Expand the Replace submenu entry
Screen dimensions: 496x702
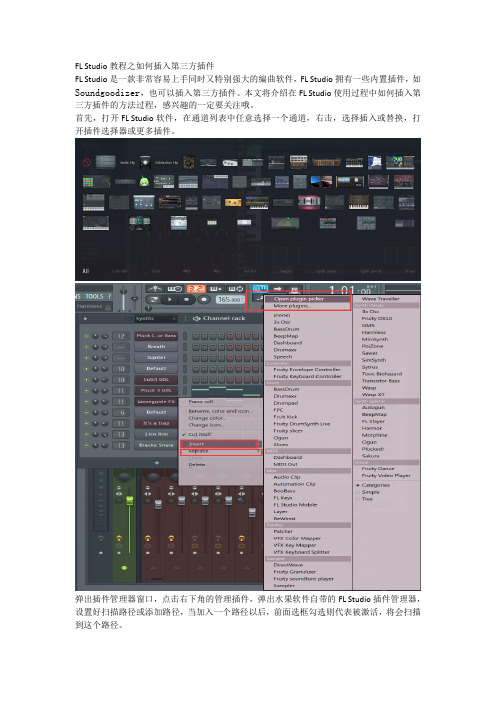220,452
